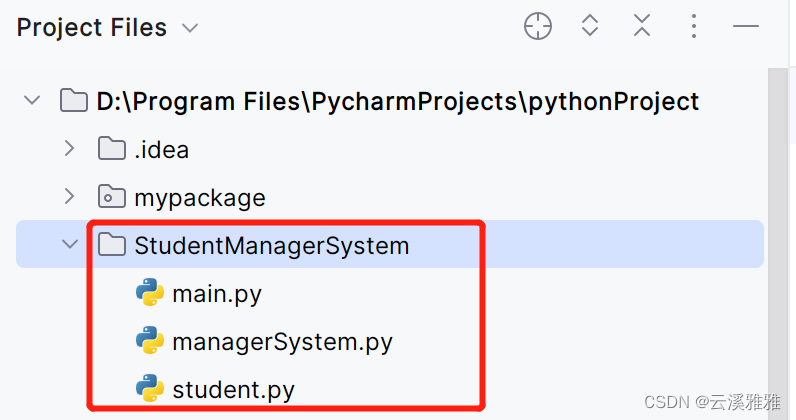The width and height of the screenshot is (796, 420).
Task: Collapse the StudentManagerSystem folder
Action: tap(69, 245)
